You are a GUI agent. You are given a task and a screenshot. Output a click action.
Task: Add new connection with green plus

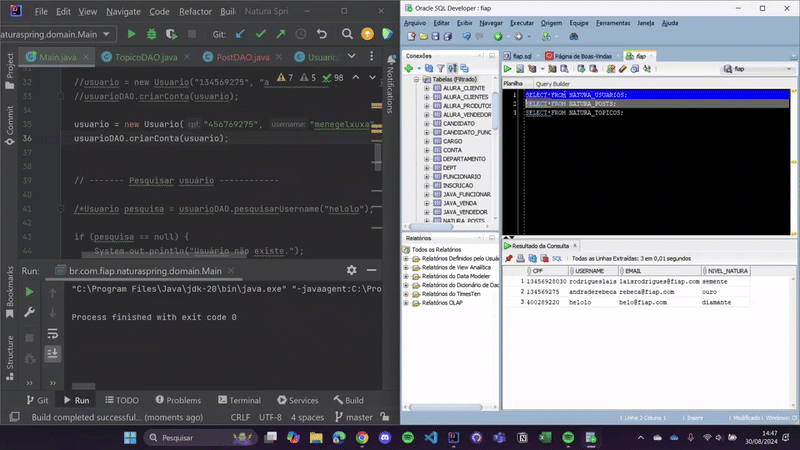click(x=409, y=69)
